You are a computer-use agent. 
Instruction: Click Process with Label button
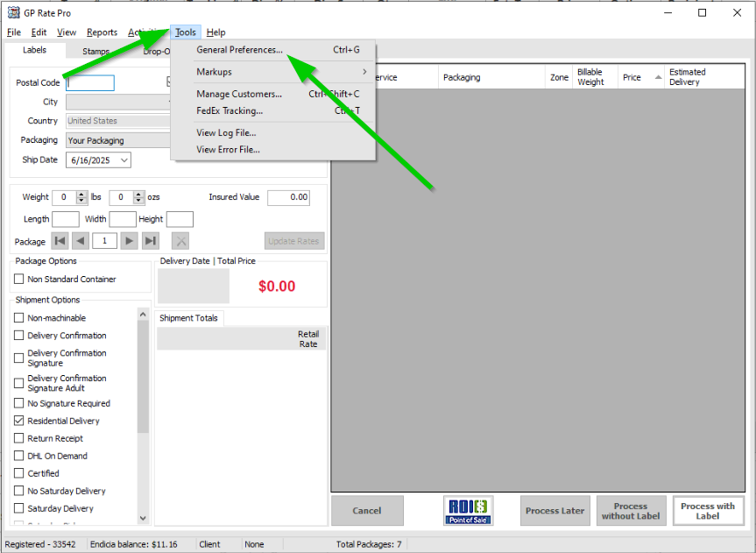tap(708, 511)
